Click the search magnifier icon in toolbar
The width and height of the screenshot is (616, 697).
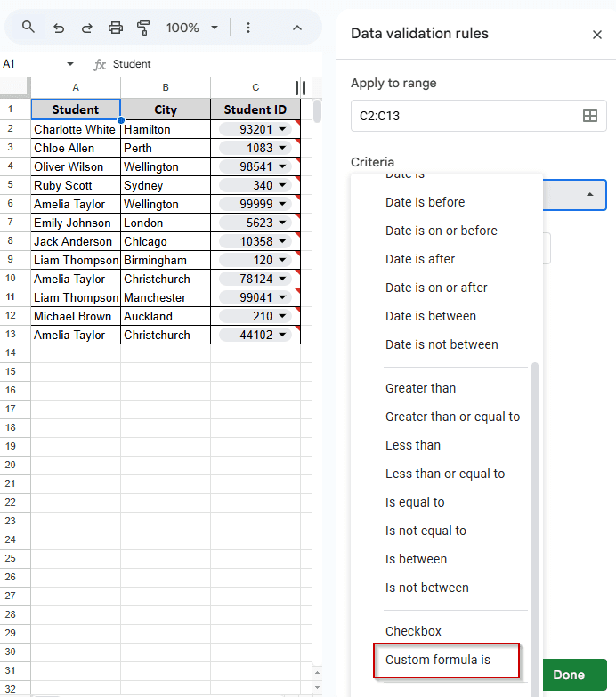(28, 28)
